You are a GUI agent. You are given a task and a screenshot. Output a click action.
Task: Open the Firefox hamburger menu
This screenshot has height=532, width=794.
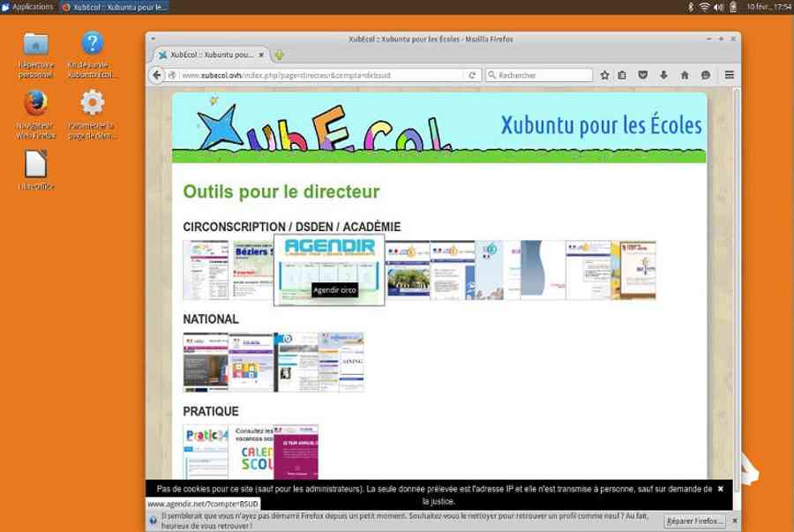[x=729, y=75]
